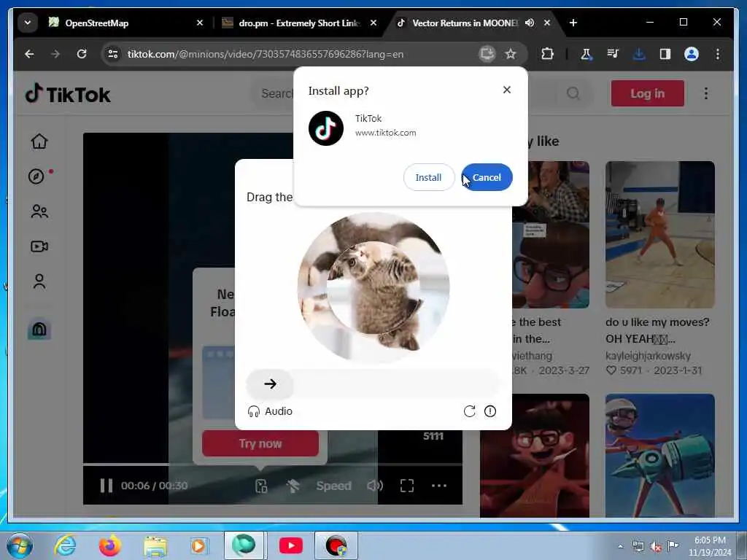Open the Chrome Labs flask icon
The image size is (747, 560).
click(587, 54)
